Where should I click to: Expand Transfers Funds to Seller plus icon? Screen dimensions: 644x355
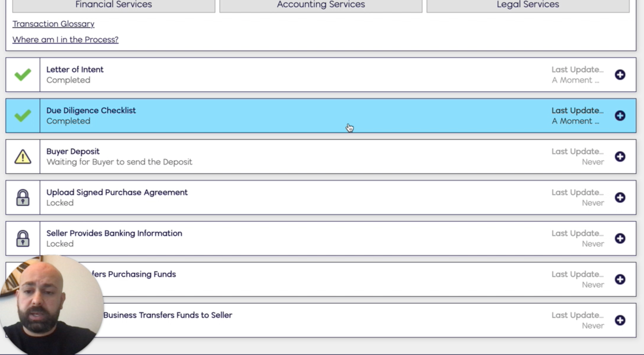[x=620, y=320]
